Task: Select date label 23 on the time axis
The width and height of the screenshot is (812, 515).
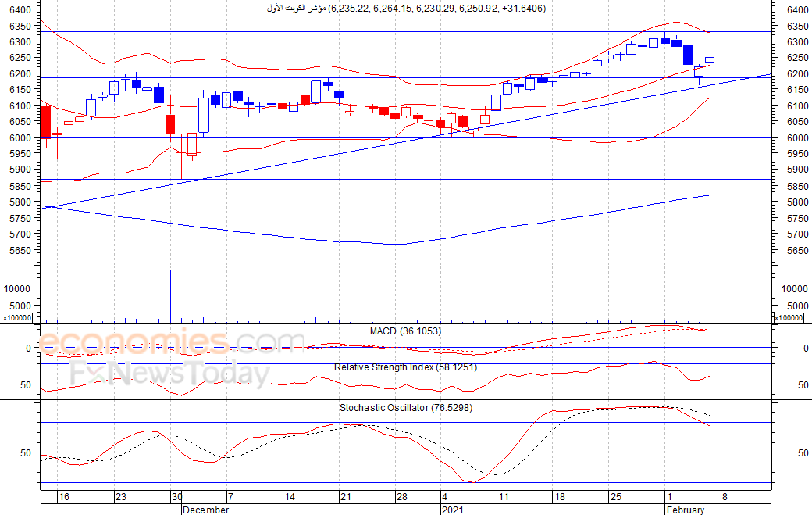Action: point(121,497)
